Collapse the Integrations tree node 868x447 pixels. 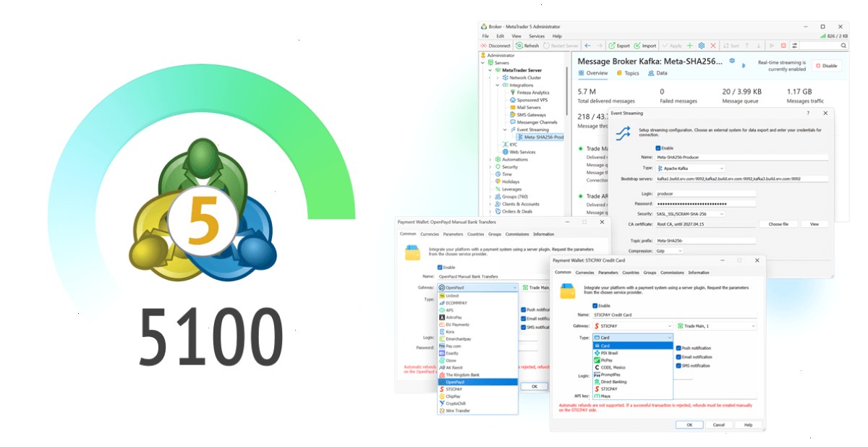tap(497, 85)
